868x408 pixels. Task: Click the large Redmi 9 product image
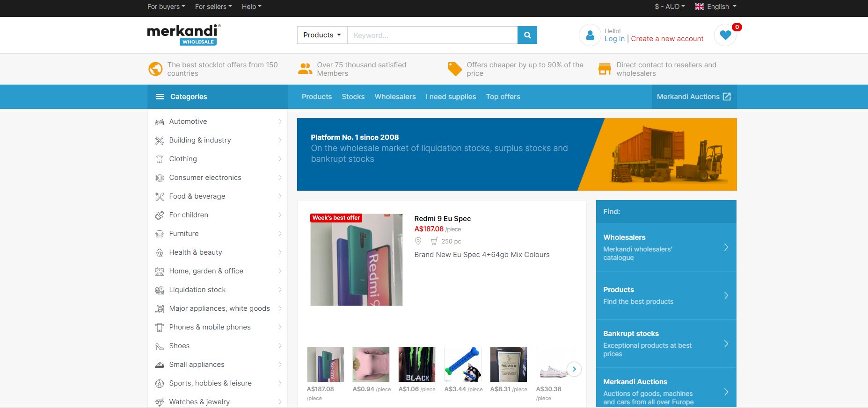(357, 260)
